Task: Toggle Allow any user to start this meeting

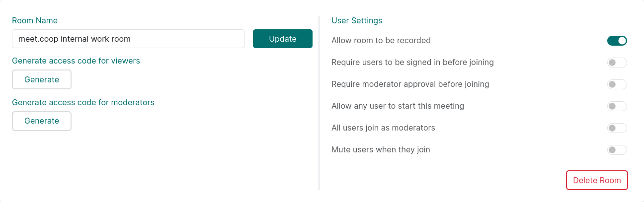Action: (x=617, y=106)
